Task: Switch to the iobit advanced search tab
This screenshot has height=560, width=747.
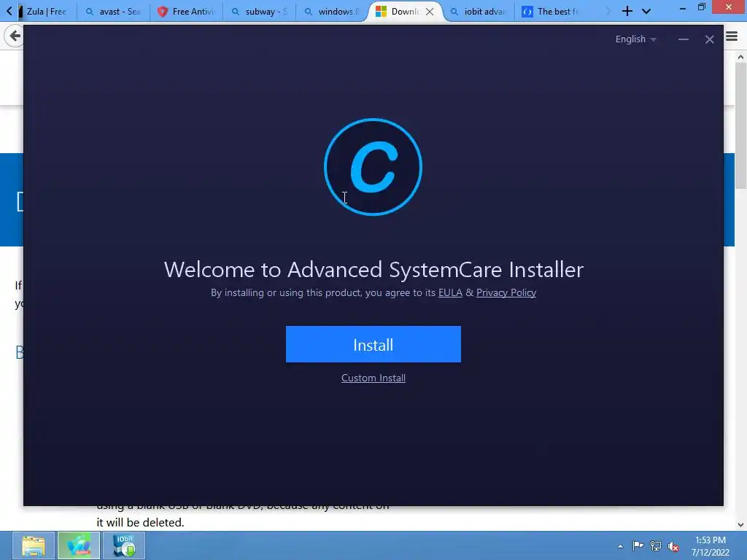Action: (479, 12)
